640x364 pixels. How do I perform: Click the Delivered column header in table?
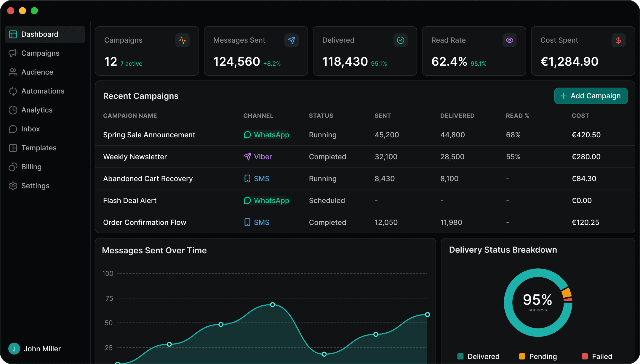(x=457, y=116)
